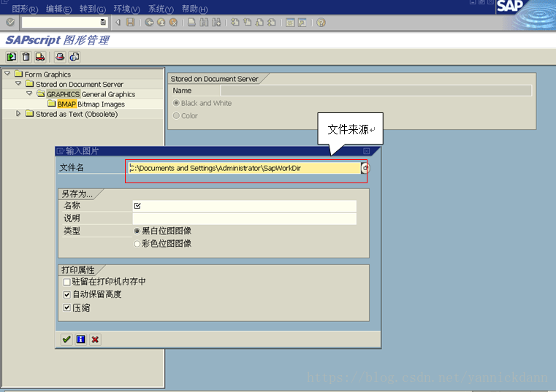Click the yellow Help question mark icon
Screen dimensions: 556x392
click(x=321, y=23)
